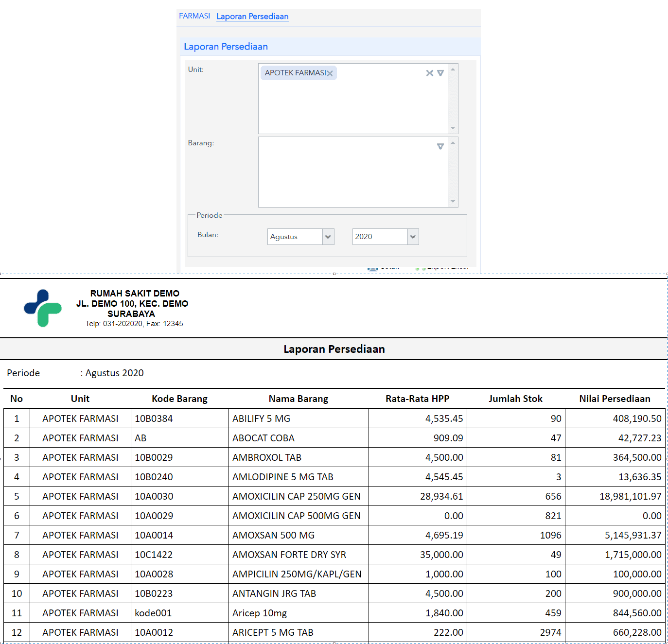Viewport: 668px width, 644px height.
Task: Click the value 844,560.00 cell
Action: pos(615,613)
